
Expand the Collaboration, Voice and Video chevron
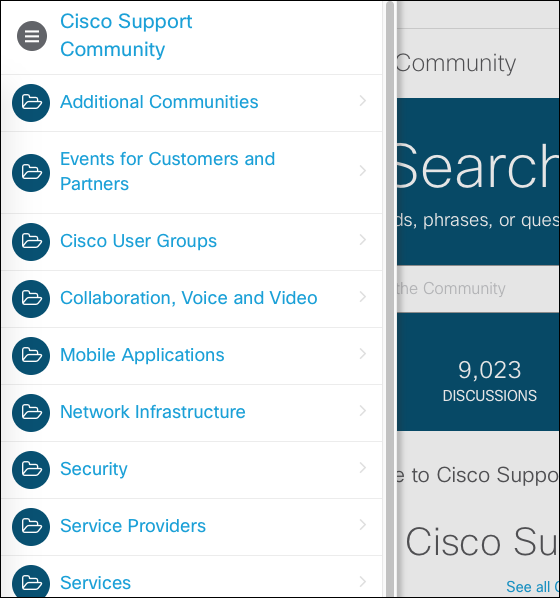click(x=363, y=297)
